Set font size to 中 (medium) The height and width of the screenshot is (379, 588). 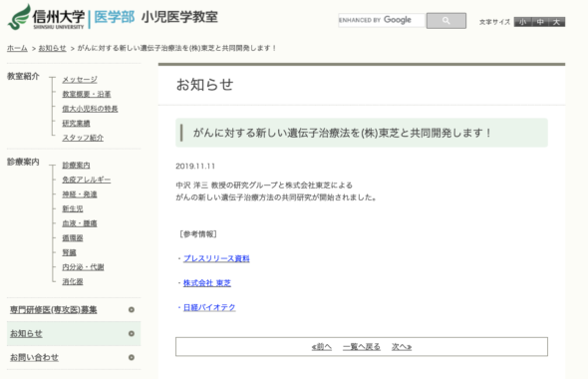click(540, 22)
